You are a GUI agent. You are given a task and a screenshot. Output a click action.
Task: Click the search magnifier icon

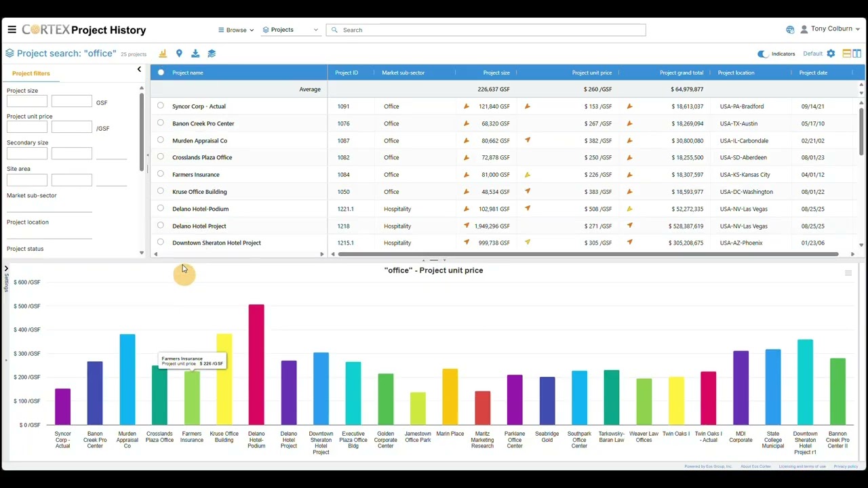(x=334, y=30)
